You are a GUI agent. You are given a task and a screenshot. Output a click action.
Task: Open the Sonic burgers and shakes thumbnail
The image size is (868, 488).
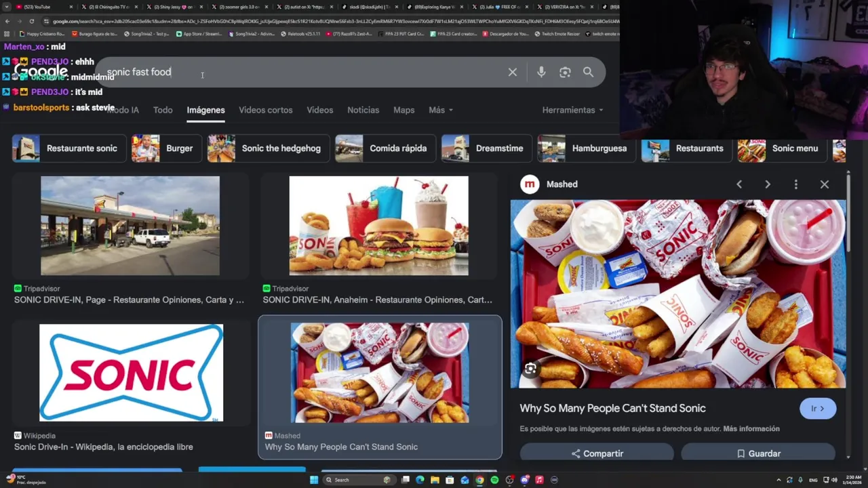point(378,226)
